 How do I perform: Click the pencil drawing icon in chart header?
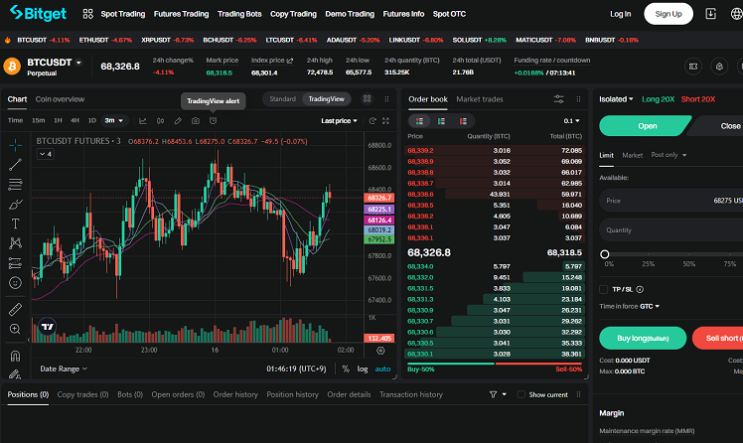(178, 121)
